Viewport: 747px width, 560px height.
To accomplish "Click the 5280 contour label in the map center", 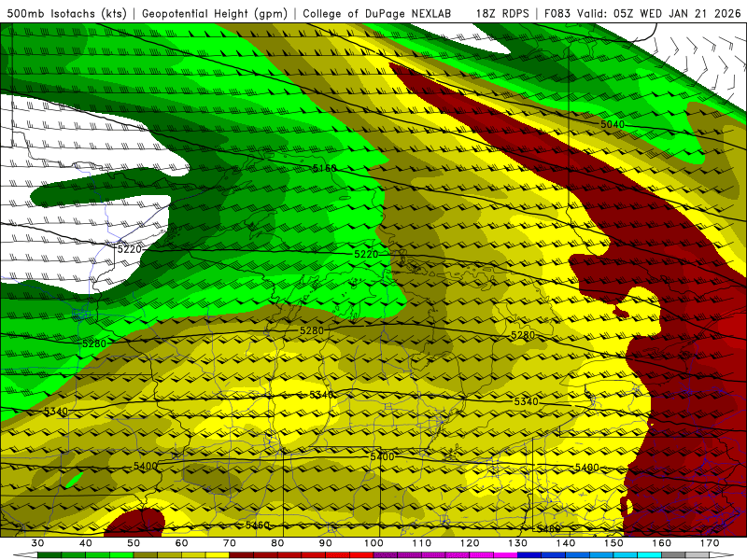I will tap(312, 330).
